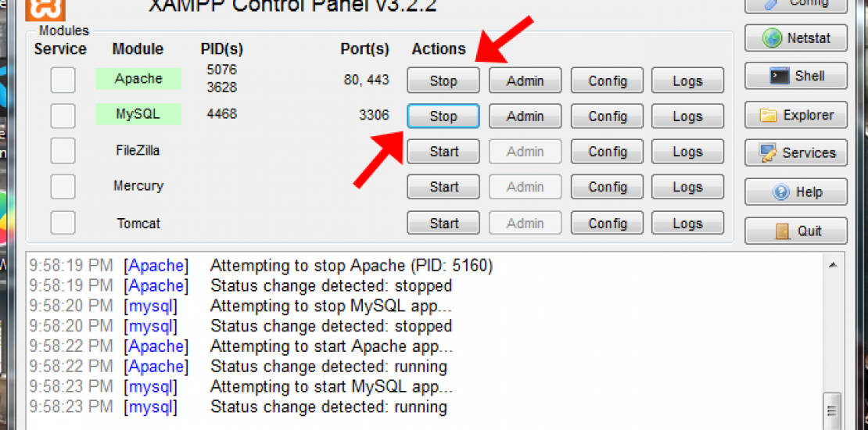Open Logs for the Apache module

coord(687,81)
